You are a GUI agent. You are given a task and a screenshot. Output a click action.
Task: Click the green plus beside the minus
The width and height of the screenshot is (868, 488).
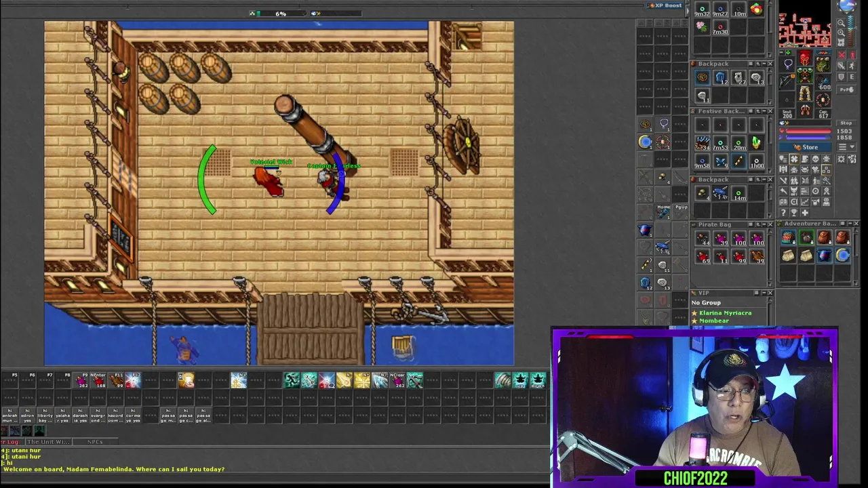click(x=788, y=52)
